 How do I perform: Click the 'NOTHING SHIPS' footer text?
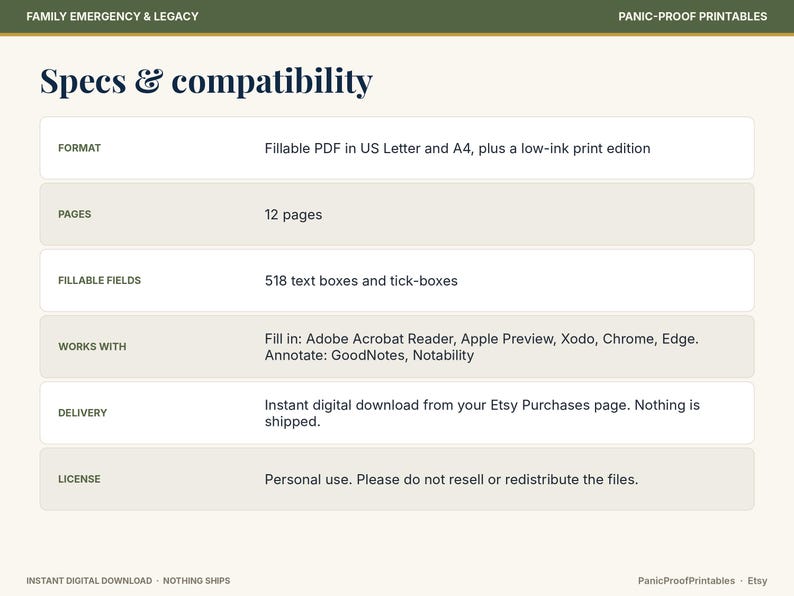196,581
